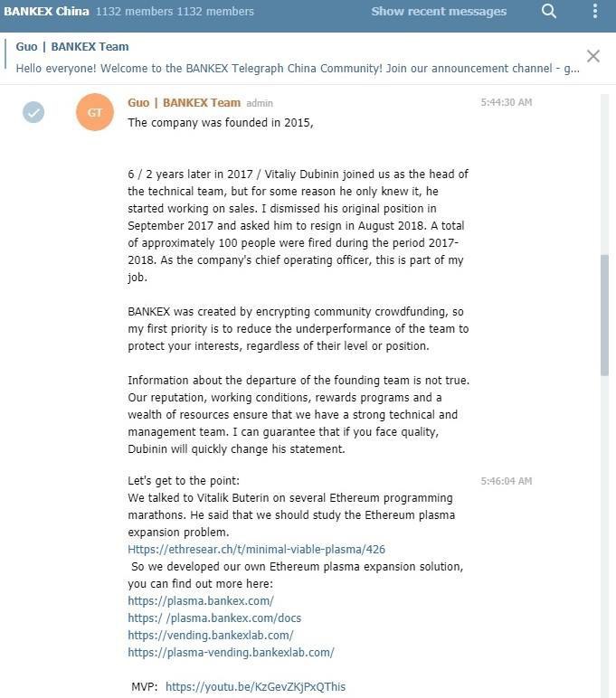616x698 pixels.
Task: Open the plasma.bankex.com link
Action: [x=201, y=600]
